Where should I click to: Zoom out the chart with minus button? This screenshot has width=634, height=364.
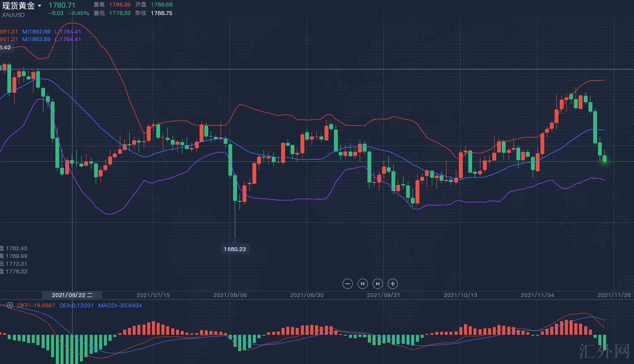click(x=348, y=284)
